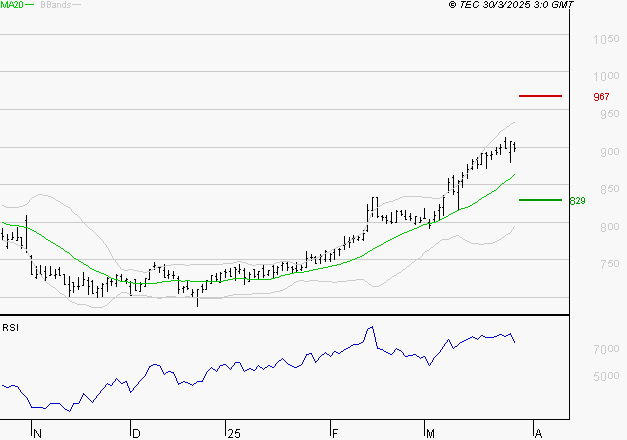The image size is (627, 440).
Task: Click the green support level line
Action: coord(540,200)
